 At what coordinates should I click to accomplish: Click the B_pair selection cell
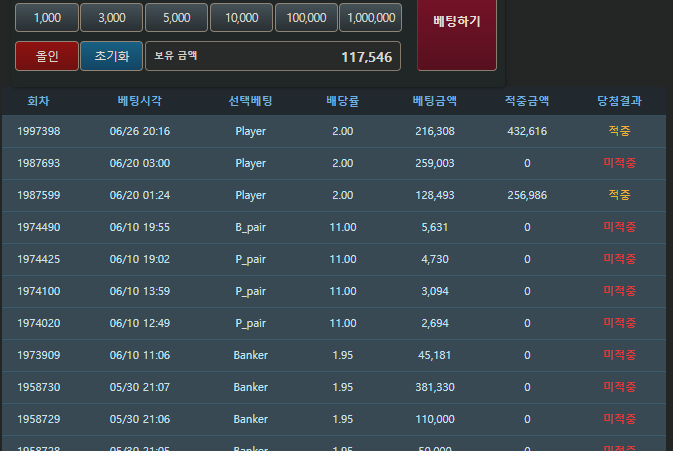[x=250, y=227]
